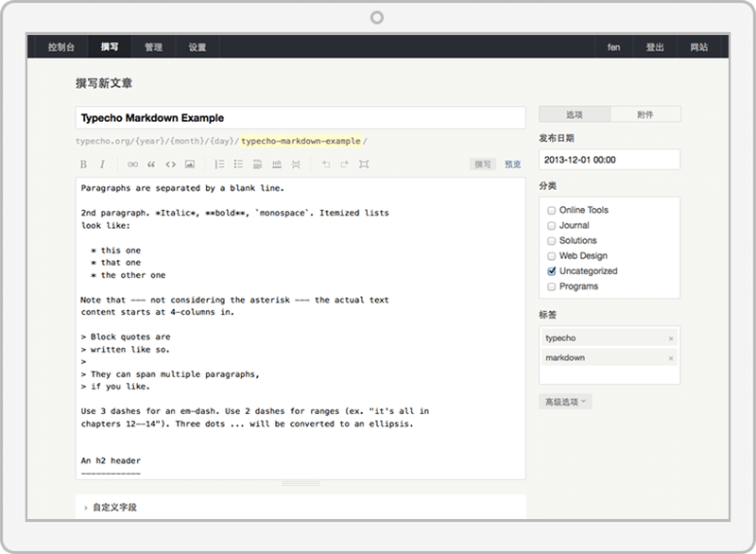Switch the editor to fullscreen mode

click(x=364, y=164)
